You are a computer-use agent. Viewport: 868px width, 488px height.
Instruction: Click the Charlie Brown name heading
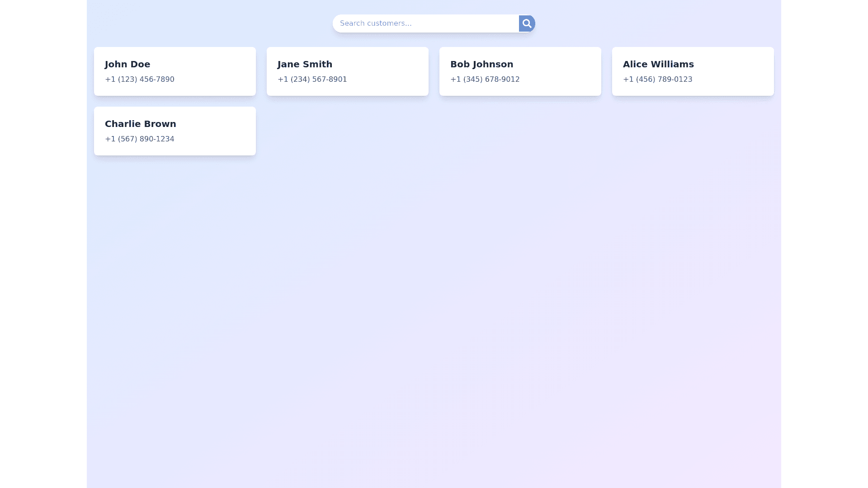(140, 124)
